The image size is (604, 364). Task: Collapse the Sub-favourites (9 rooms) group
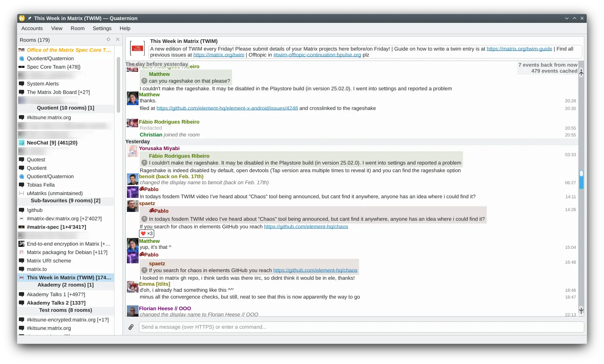tap(65, 201)
